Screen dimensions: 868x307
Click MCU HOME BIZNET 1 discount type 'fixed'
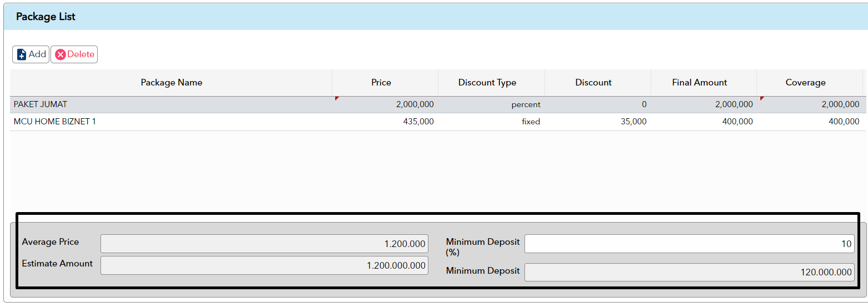[531, 122]
